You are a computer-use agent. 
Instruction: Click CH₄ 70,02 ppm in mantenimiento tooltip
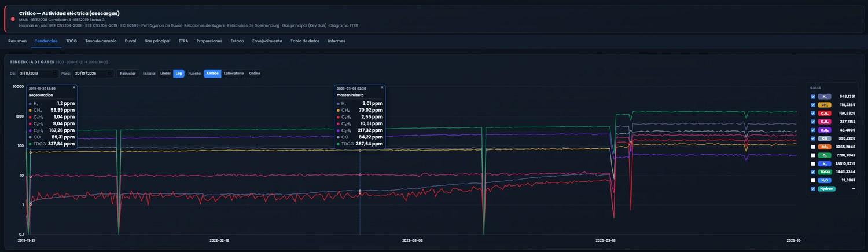360,110
